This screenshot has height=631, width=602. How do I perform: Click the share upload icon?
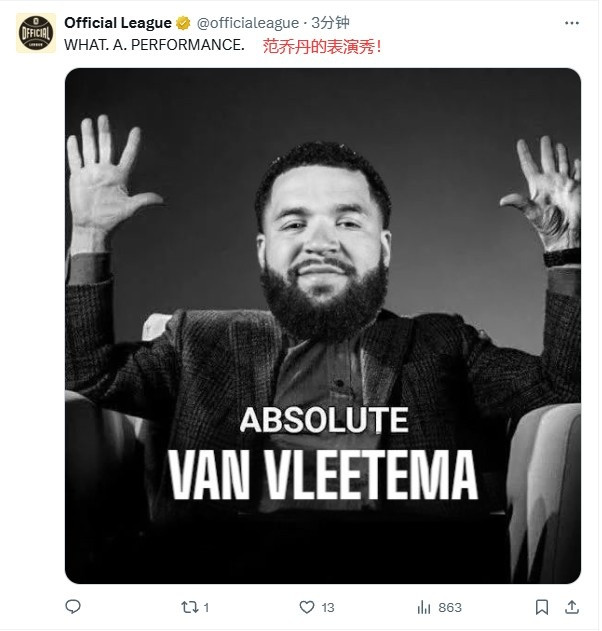(572, 606)
